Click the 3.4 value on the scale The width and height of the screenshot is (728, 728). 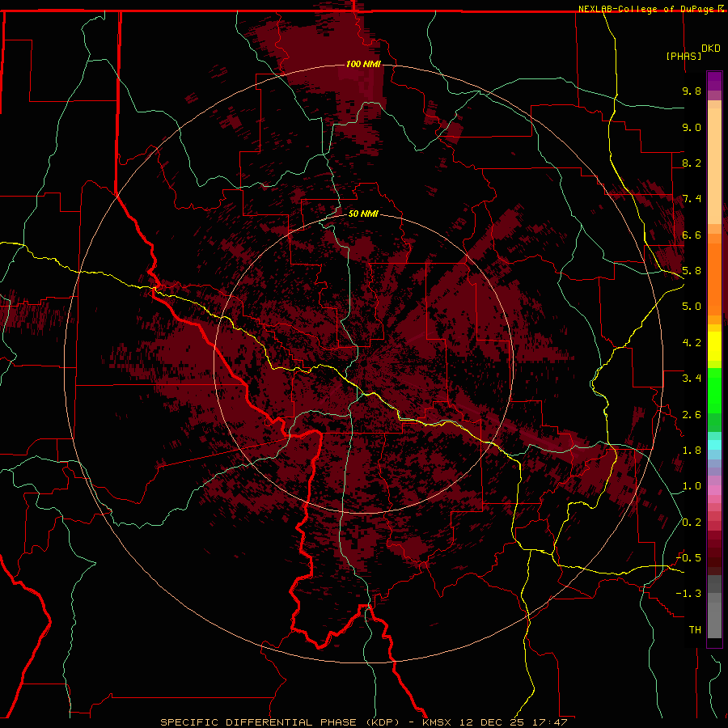(x=692, y=379)
